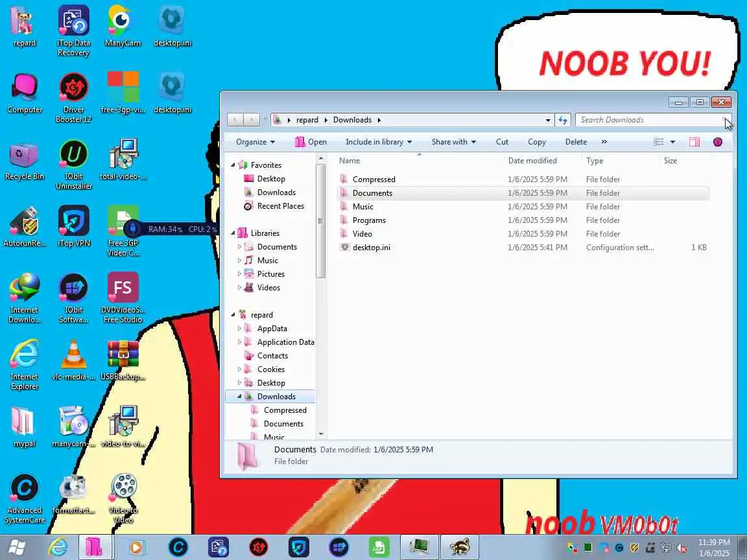The width and height of the screenshot is (747, 560).
Task: Collapse the Libraries section
Action: click(233, 233)
